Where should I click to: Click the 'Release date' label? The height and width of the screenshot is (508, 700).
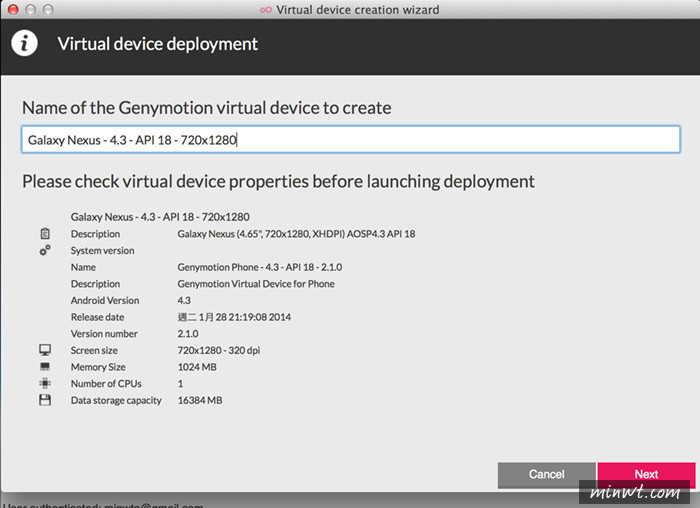(97, 317)
